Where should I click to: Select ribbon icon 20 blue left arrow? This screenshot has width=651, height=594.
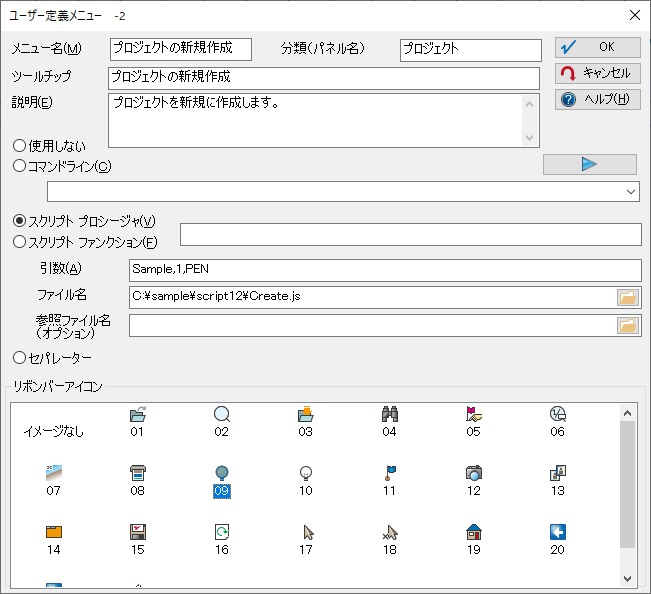tap(558, 540)
